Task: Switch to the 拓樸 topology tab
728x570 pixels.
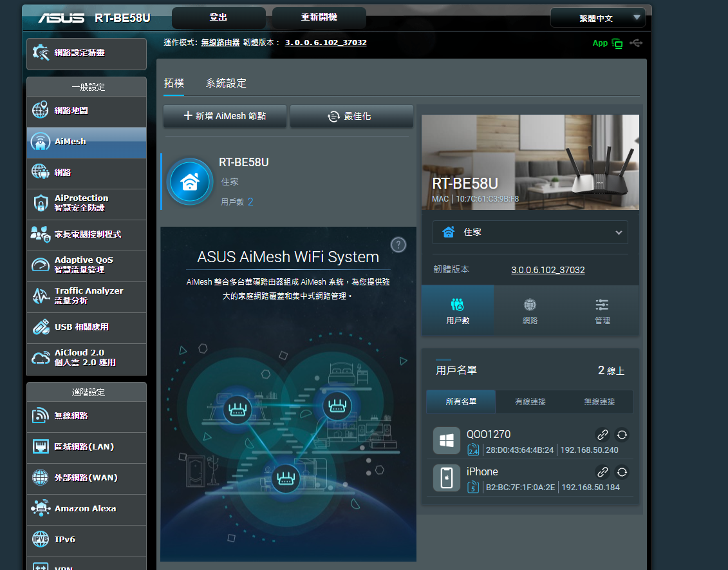Action: point(174,83)
